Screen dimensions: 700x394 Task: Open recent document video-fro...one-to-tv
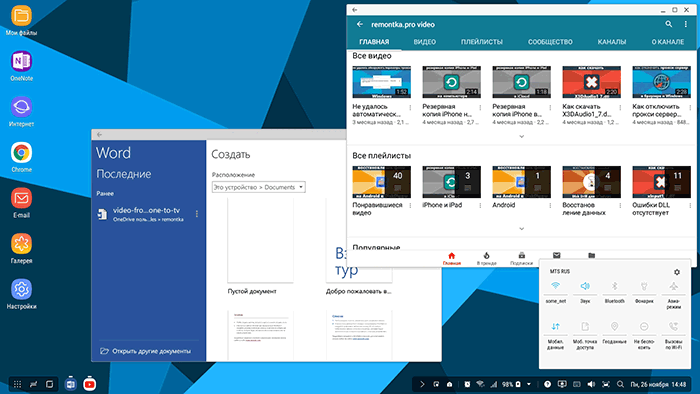point(147,214)
